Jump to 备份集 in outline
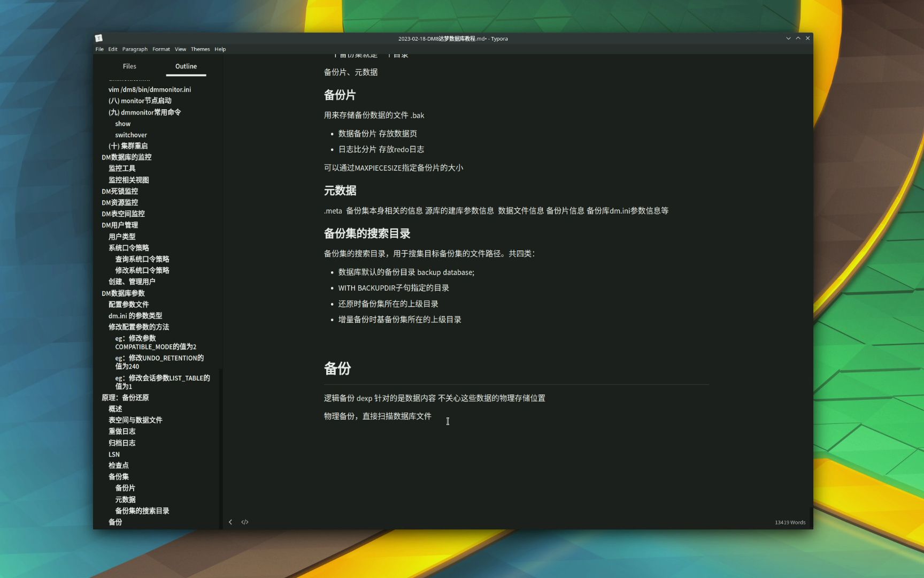The height and width of the screenshot is (578, 924). point(118,477)
